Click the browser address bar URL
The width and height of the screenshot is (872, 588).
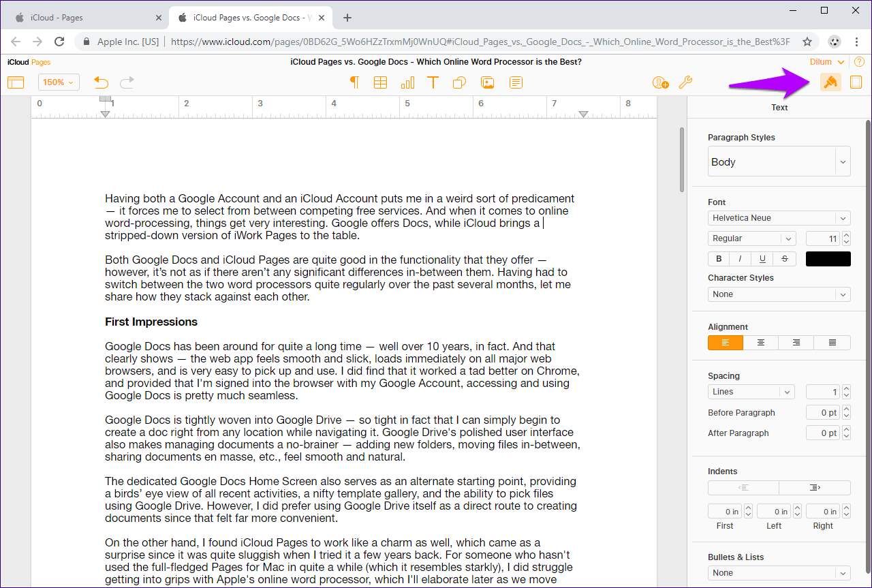(480, 42)
